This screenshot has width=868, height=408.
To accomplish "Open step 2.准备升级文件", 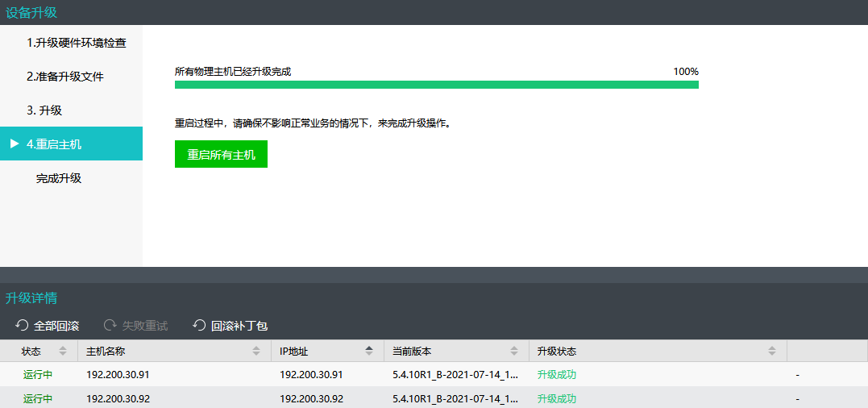I will pyautogui.click(x=65, y=77).
